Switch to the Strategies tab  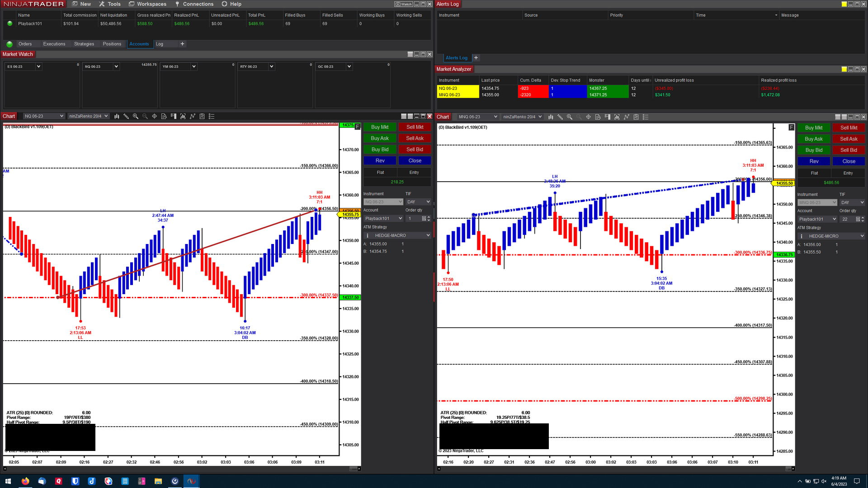coord(84,44)
